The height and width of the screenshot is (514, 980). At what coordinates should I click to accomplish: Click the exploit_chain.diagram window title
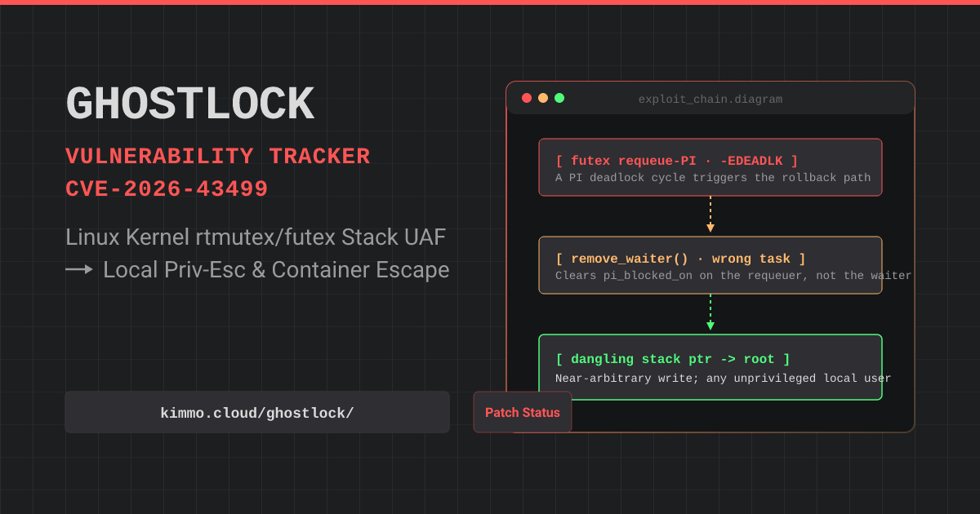pyautogui.click(x=710, y=100)
